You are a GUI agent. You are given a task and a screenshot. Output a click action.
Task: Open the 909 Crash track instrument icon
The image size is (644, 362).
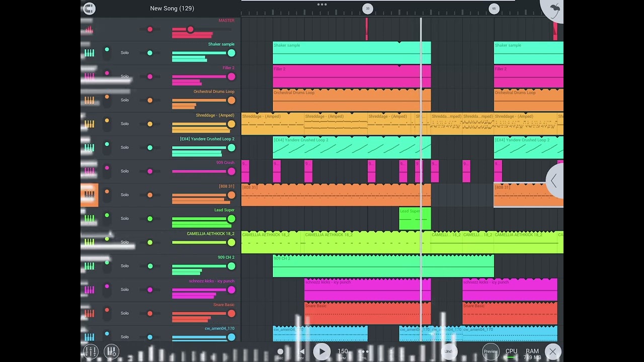coord(89,171)
